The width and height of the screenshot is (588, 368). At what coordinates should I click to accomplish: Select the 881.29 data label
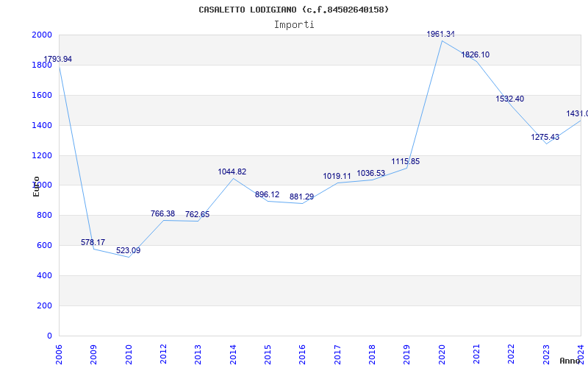[x=301, y=197]
